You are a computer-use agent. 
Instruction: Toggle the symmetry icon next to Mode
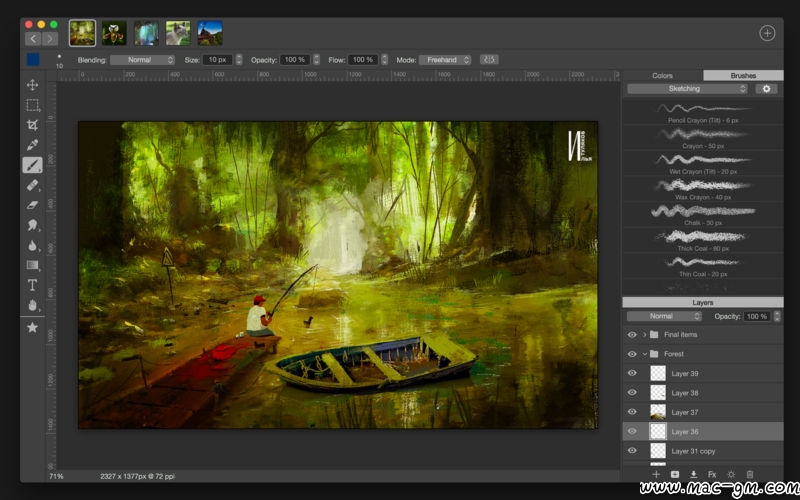coord(489,60)
